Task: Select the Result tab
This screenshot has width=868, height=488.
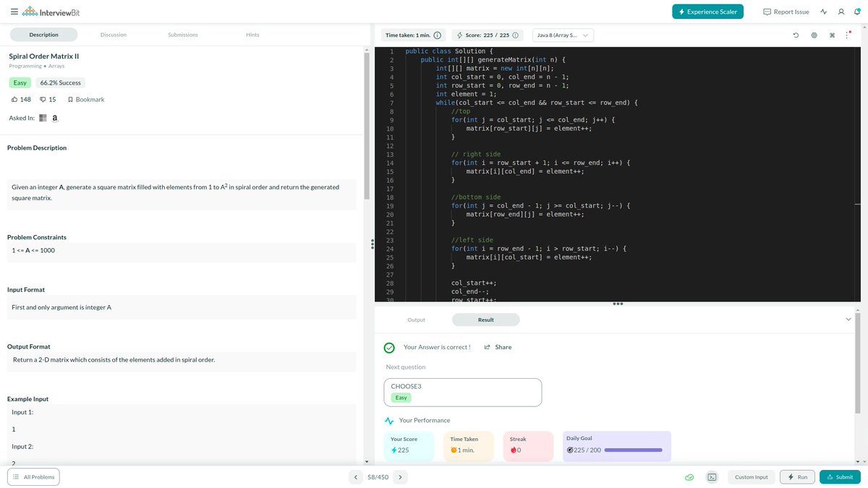Action: point(486,320)
